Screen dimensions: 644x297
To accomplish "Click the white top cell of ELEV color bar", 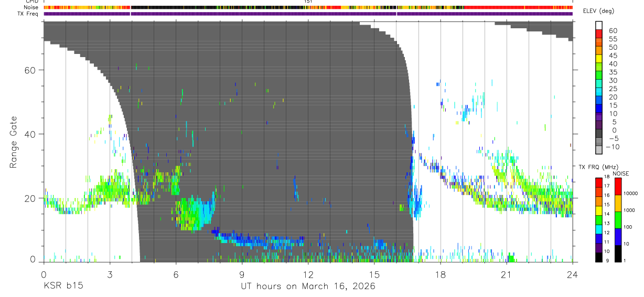I will pos(599,24).
